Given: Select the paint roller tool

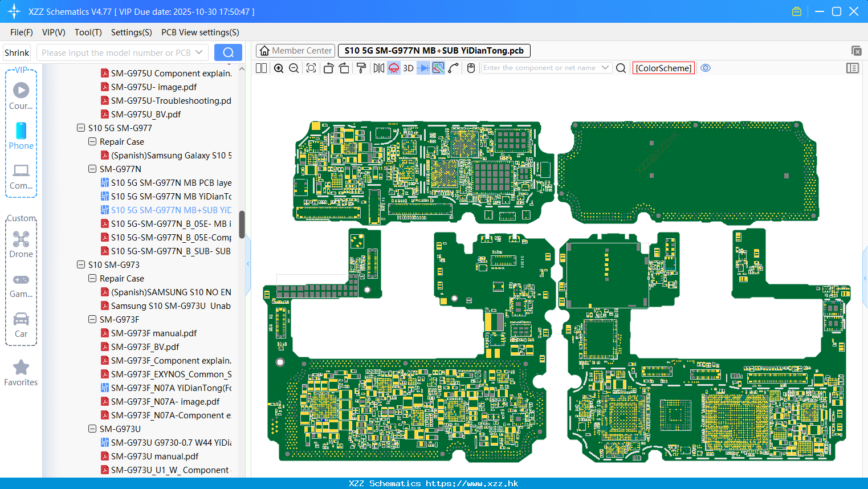Looking at the screenshot, I should [361, 68].
